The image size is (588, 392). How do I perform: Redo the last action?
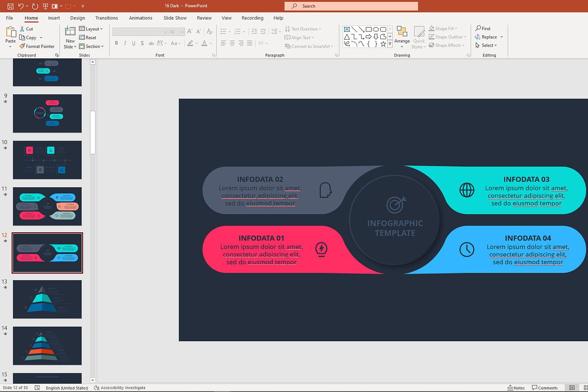click(x=34, y=6)
